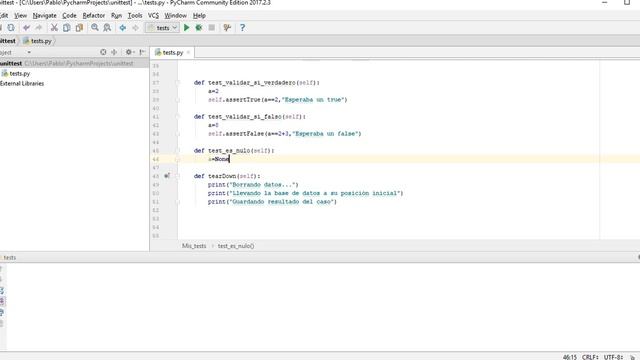The height and width of the screenshot is (360, 640).
Task: Click the 46:15 cursor position indicator
Action: point(570,357)
